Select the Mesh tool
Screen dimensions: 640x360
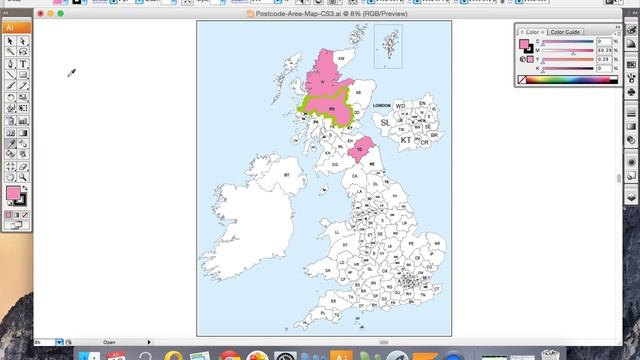(11, 133)
